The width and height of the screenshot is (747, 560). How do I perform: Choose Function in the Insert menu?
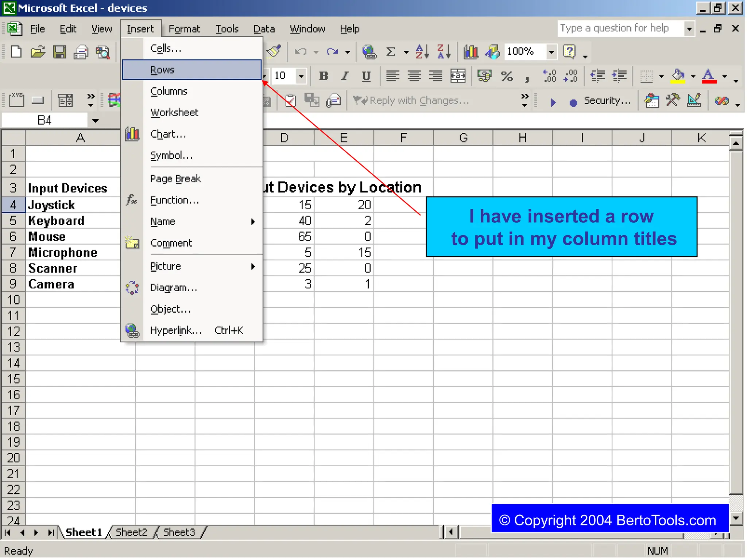coord(192,200)
